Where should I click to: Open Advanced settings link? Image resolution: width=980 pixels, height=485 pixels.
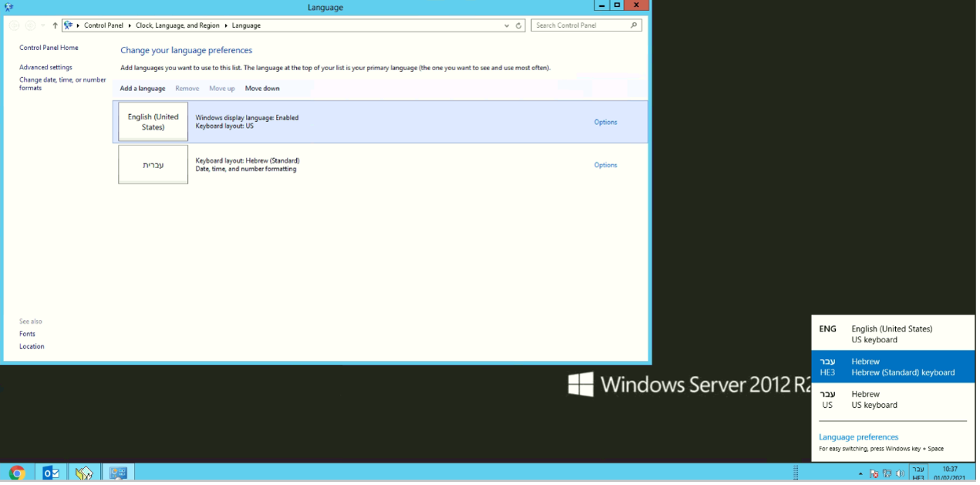45,67
